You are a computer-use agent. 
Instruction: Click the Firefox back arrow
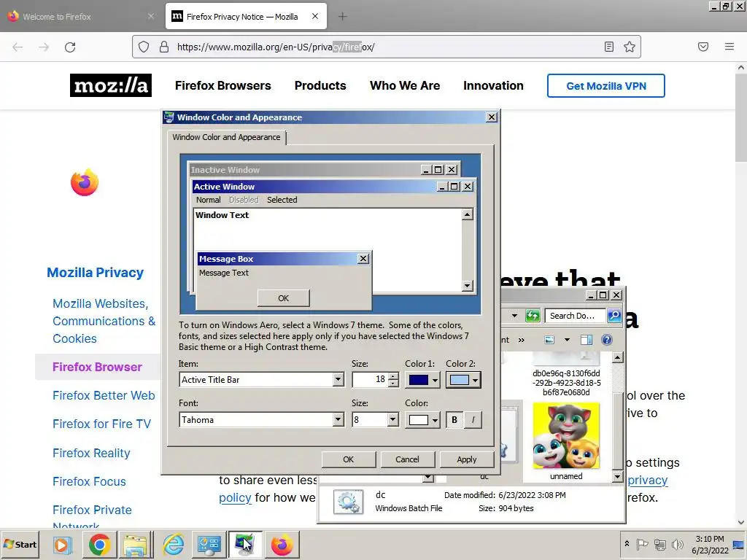(x=18, y=47)
